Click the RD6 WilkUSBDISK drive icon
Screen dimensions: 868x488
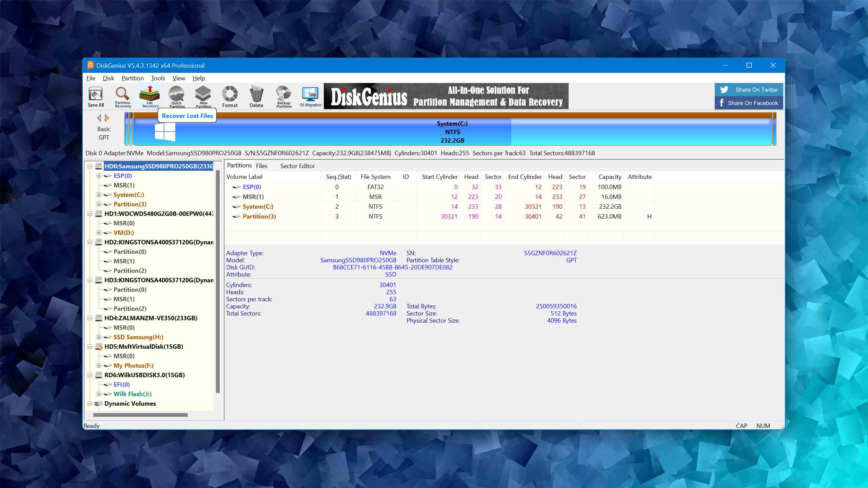[99, 375]
